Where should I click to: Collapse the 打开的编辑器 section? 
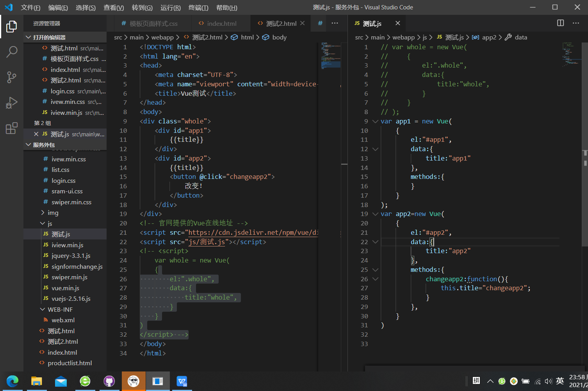click(x=29, y=37)
